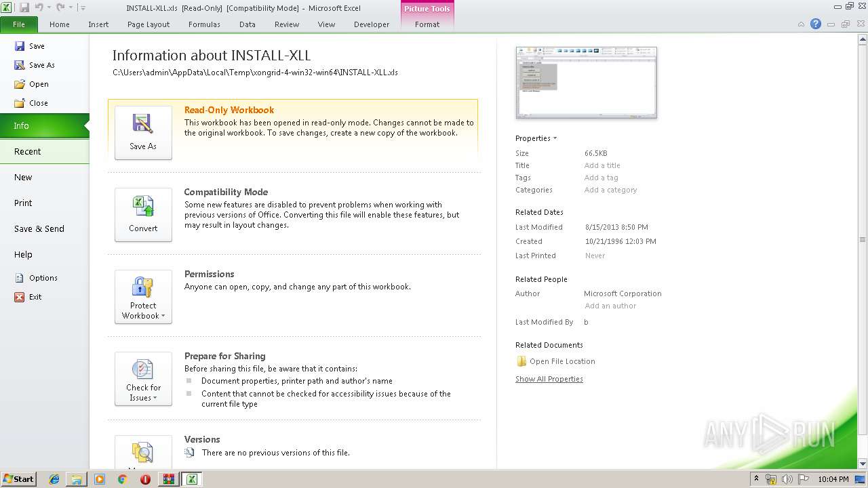Screen dimensions: 868x488
Task: Click the taskbar clock showing 10:04 PM
Action: 833,479
